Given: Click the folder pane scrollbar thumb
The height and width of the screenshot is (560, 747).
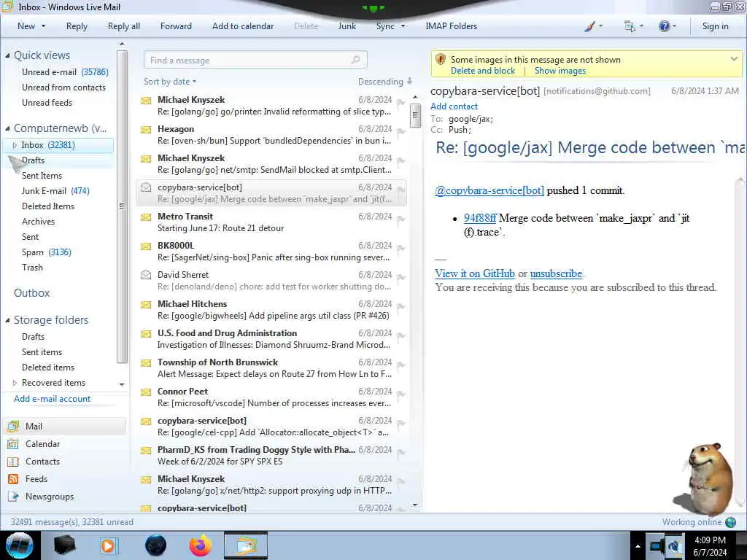Looking at the screenshot, I should point(122,206).
